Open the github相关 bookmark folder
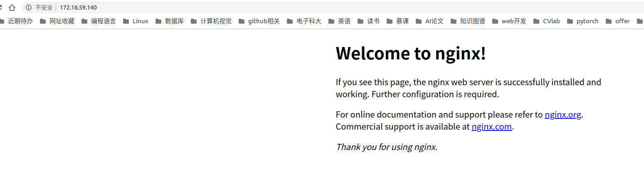The width and height of the screenshot is (644, 177). tap(259, 21)
